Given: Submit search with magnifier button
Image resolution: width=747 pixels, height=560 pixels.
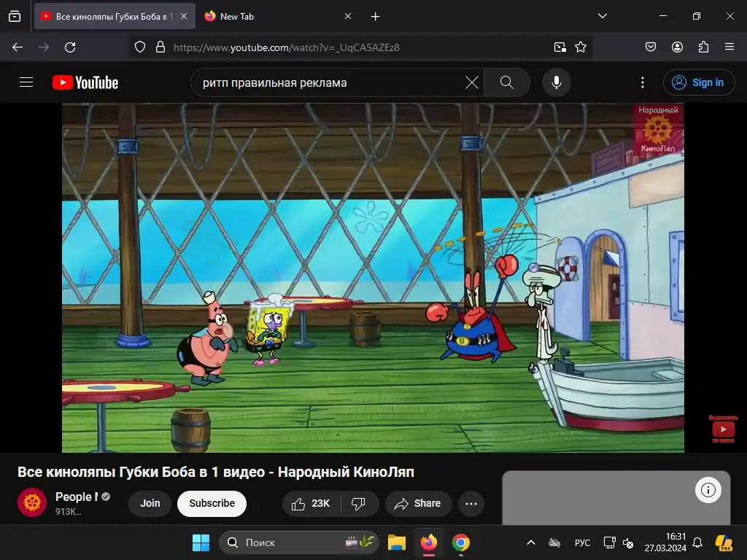Looking at the screenshot, I should click(507, 82).
